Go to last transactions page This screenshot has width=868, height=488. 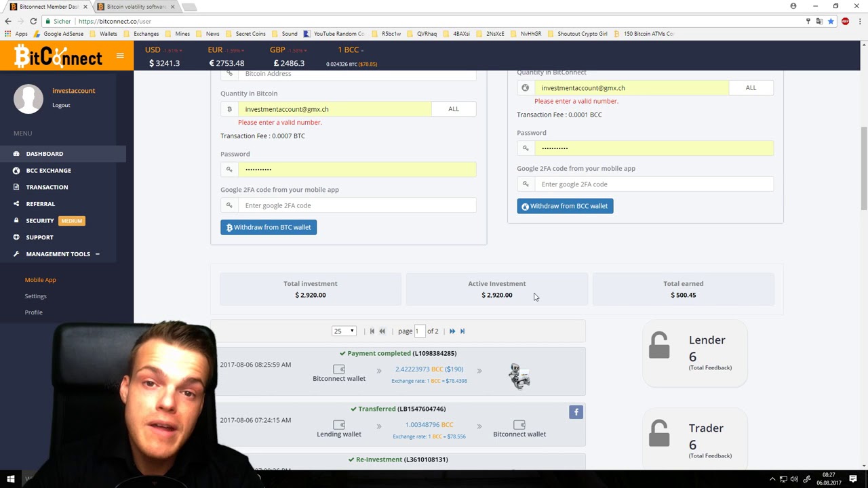click(462, 331)
